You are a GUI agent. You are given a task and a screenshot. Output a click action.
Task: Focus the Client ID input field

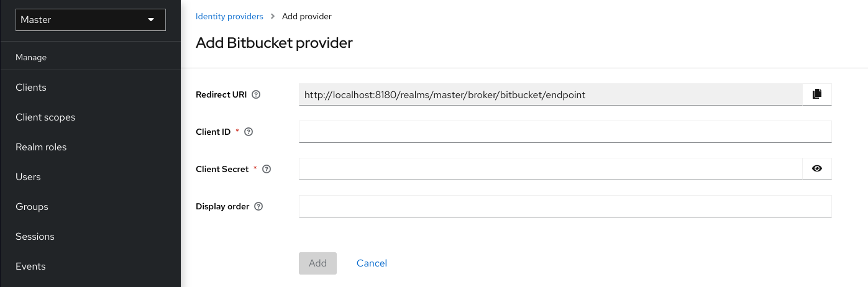(x=565, y=132)
